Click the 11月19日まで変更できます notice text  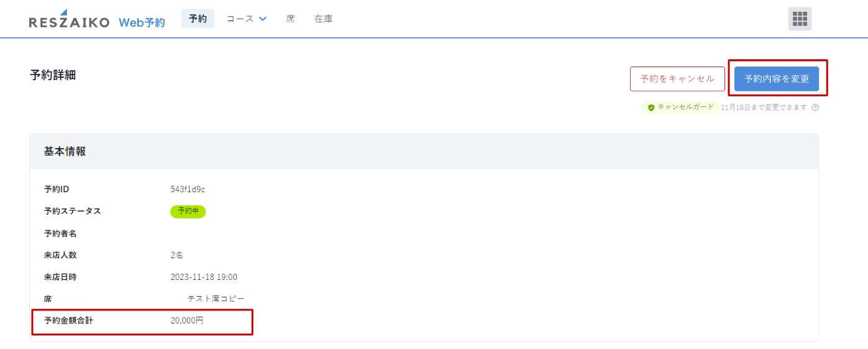click(x=764, y=108)
